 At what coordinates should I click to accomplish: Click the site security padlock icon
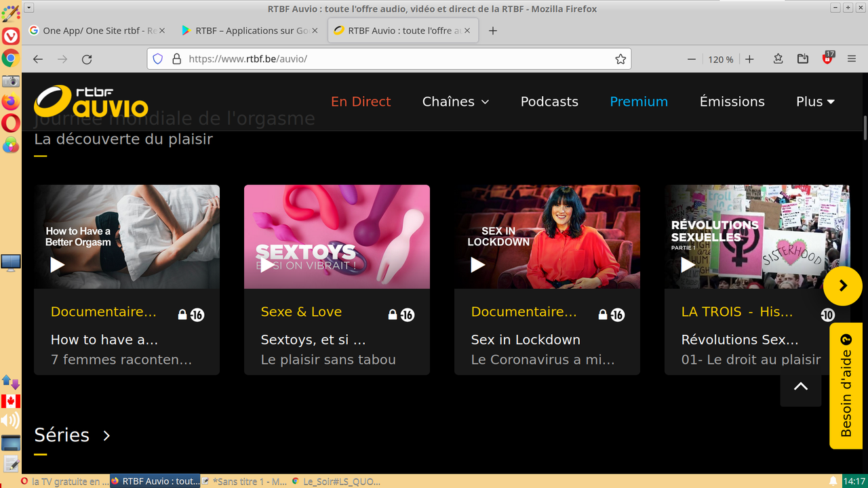point(176,59)
